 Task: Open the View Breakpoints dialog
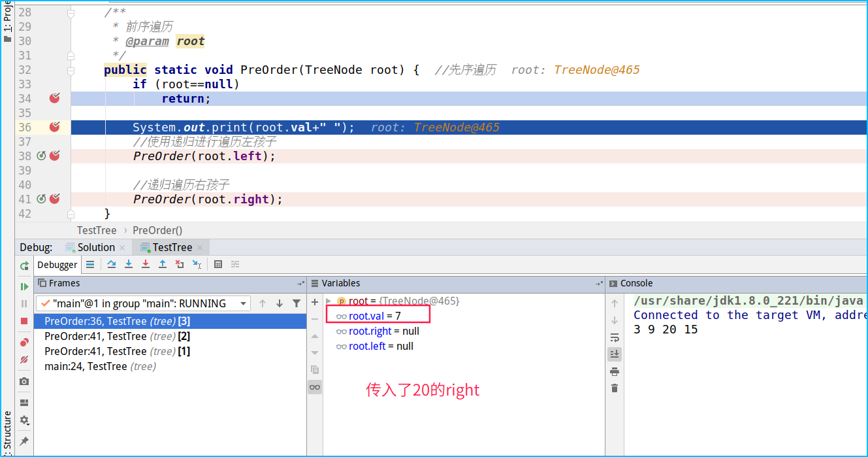pyautogui.click(x=24, y=342)
